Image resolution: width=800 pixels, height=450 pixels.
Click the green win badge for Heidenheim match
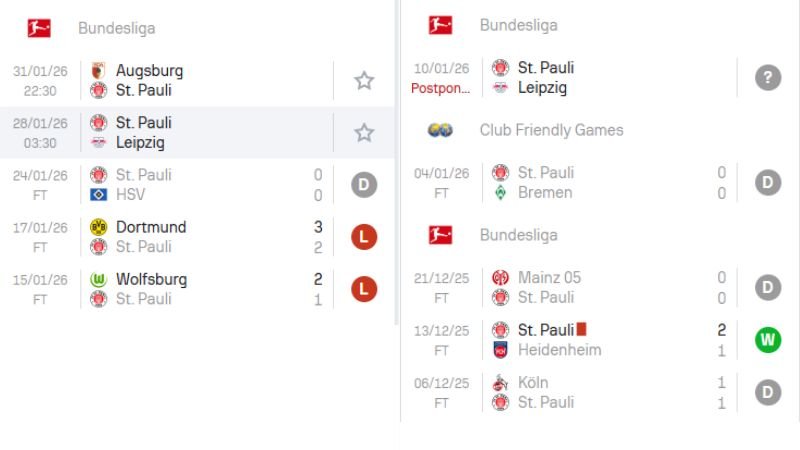(767, 340)
